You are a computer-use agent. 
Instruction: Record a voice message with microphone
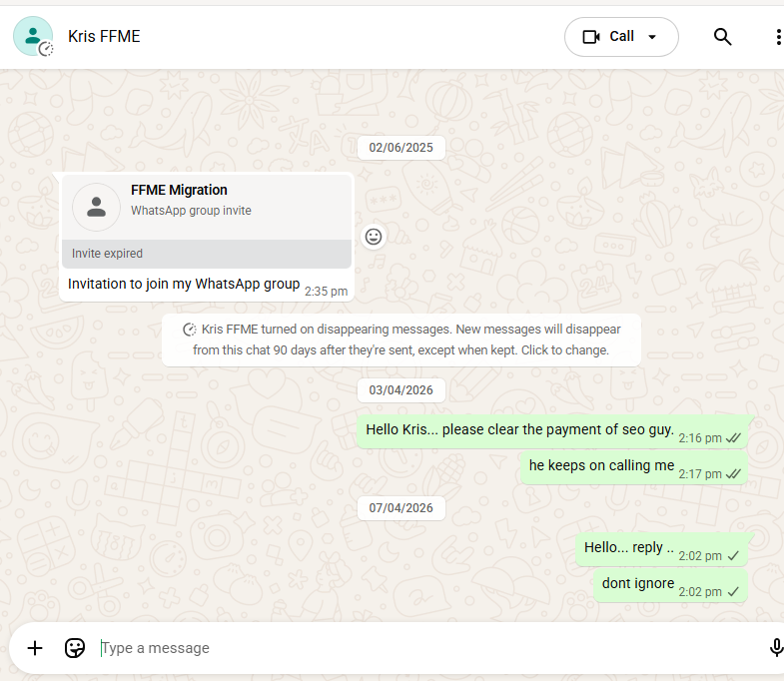[x=776, y=648]
